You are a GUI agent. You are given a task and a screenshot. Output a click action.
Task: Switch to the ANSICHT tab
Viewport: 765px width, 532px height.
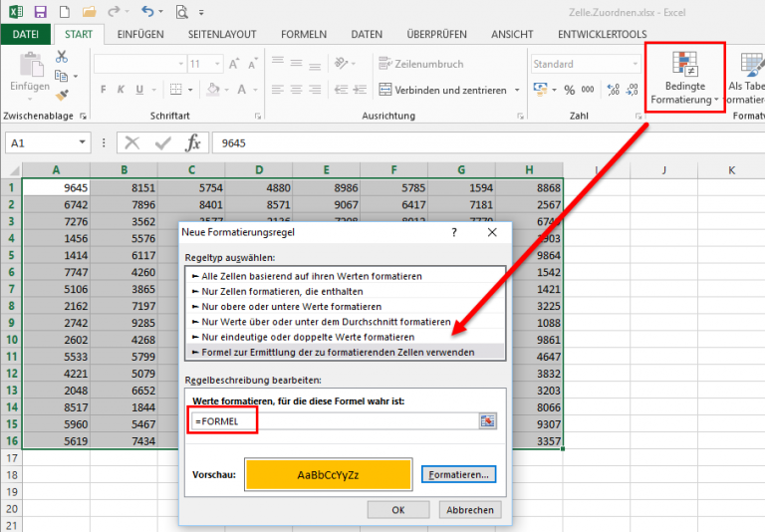click(x=512, y=34)
